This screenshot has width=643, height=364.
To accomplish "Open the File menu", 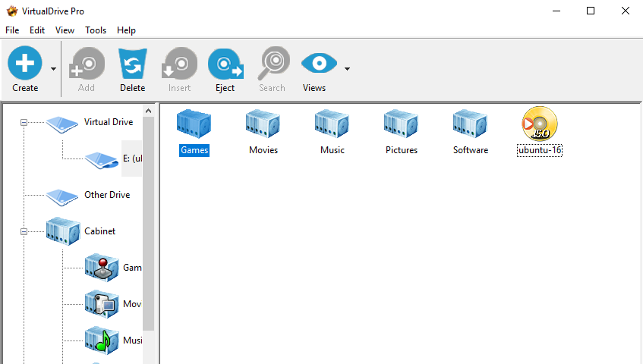I will 12,30.
